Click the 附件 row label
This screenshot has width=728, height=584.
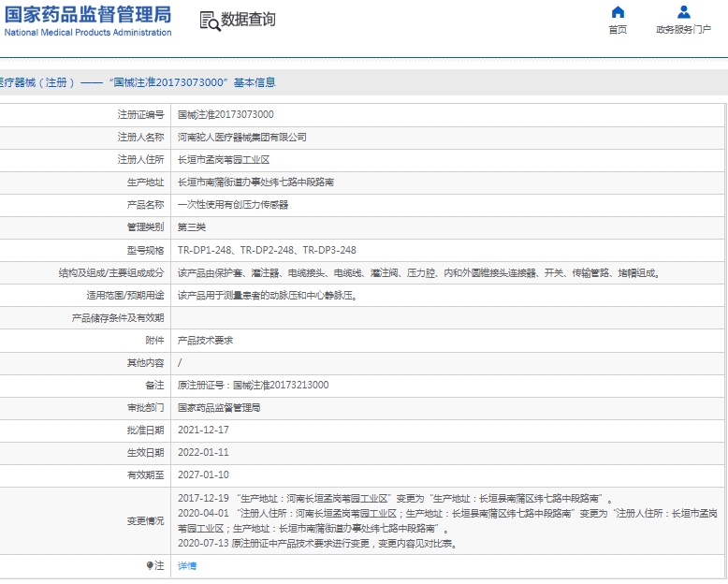[154, 341]
